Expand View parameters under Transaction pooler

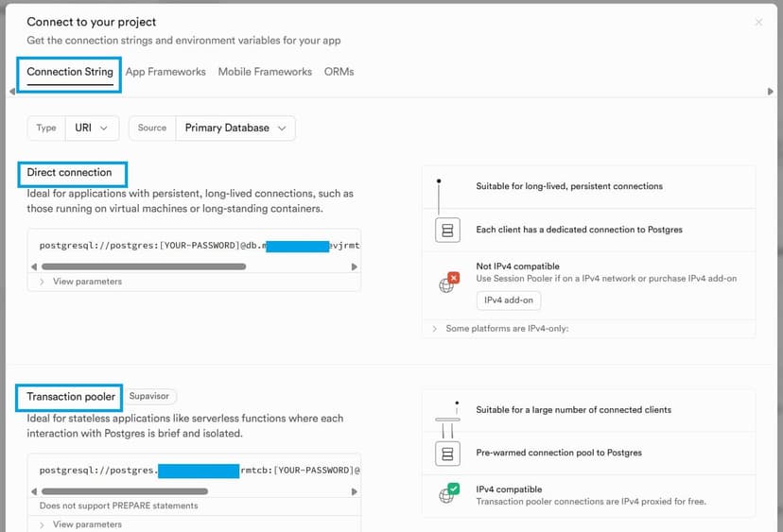coord(86,524)
